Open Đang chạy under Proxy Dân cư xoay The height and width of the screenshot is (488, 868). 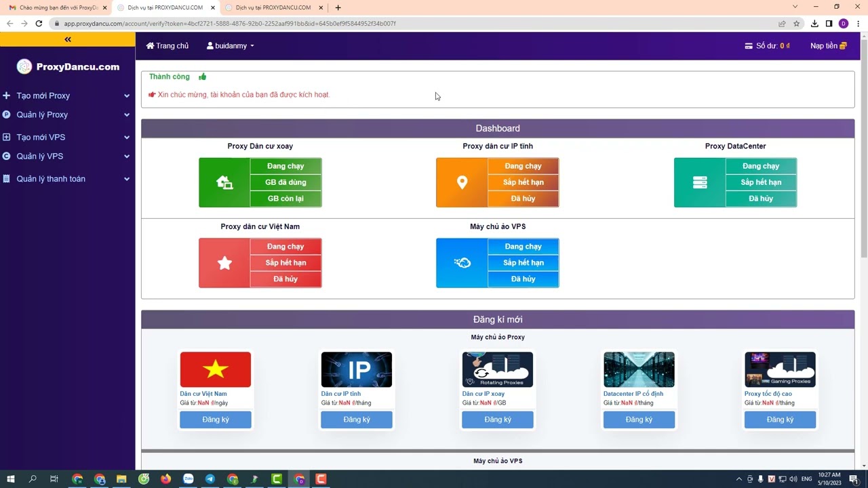point(285,166)
